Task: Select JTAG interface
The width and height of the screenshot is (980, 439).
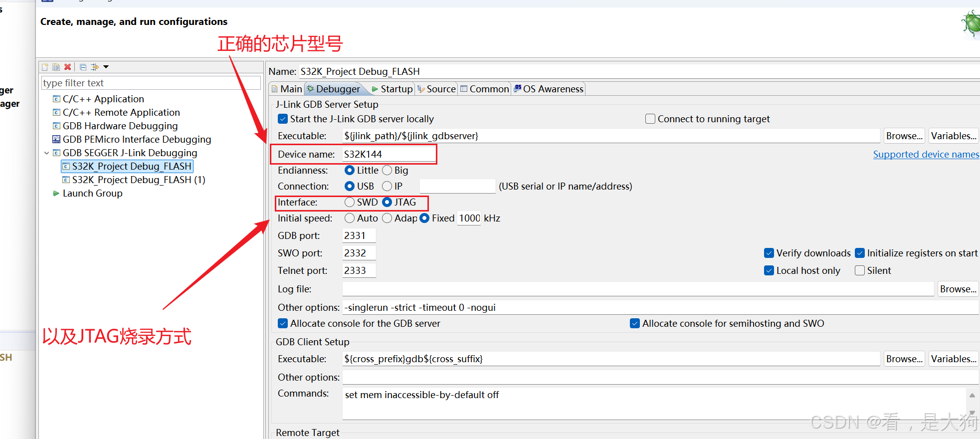Action: [387, 202]
